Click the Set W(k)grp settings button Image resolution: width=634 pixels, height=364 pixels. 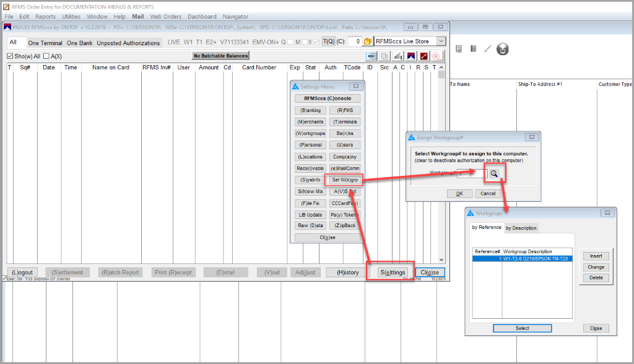coord(344,180)
